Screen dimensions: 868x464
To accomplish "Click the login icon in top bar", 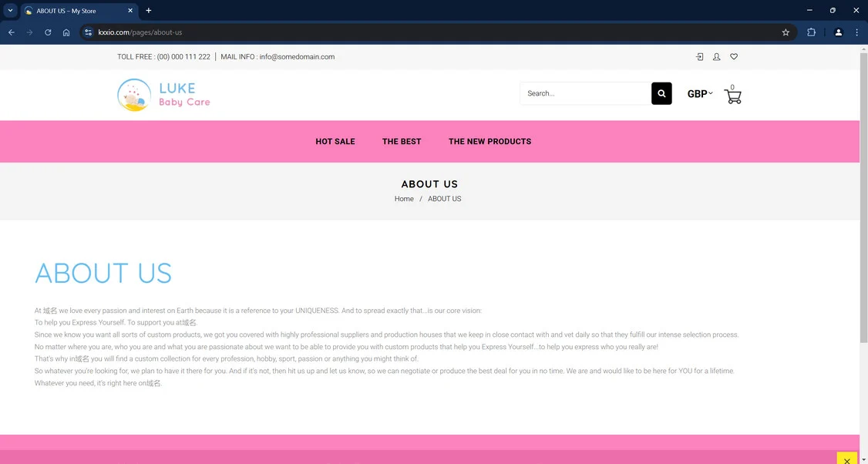I will pyautogui.click(x=700, y=56).
